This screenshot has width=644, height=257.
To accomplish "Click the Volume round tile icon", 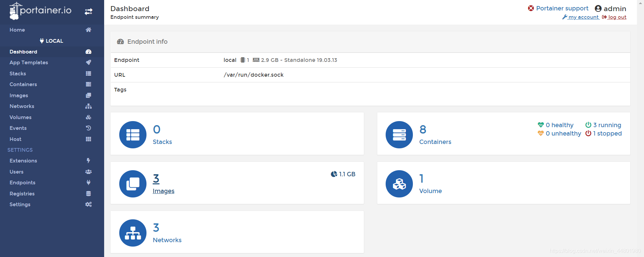I will pos(399,184).
